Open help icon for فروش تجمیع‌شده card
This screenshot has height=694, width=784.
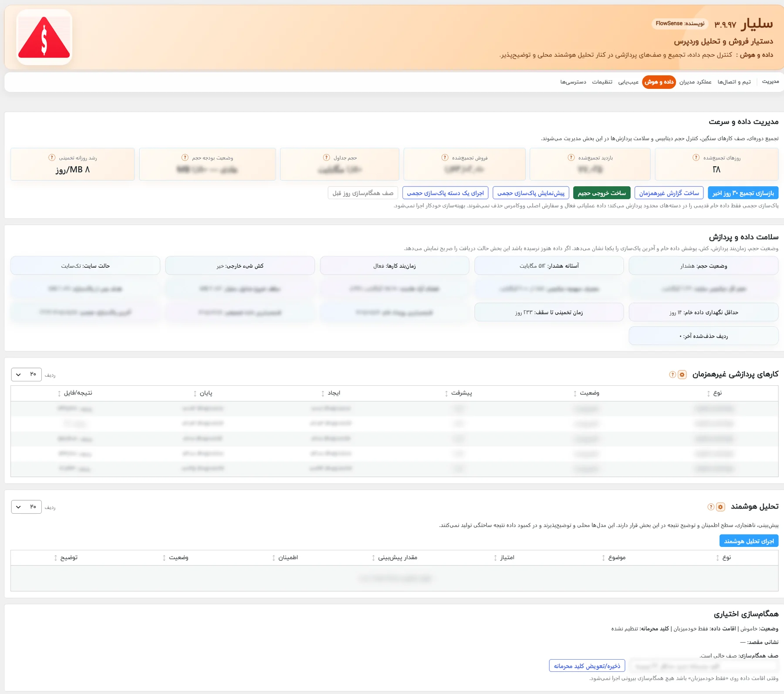tap(445, 158)
